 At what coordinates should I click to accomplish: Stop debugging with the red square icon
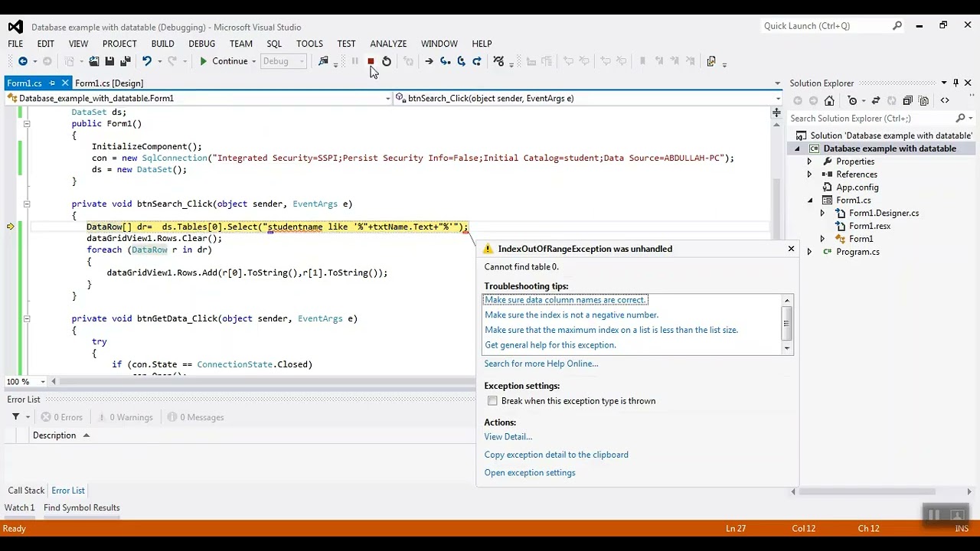(x=371, y=61)
